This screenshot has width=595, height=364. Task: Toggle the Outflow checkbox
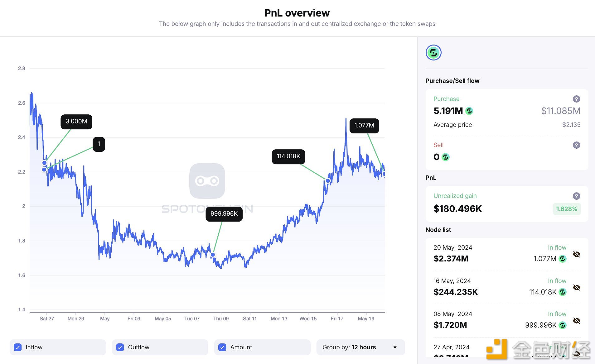pos(120,347)
